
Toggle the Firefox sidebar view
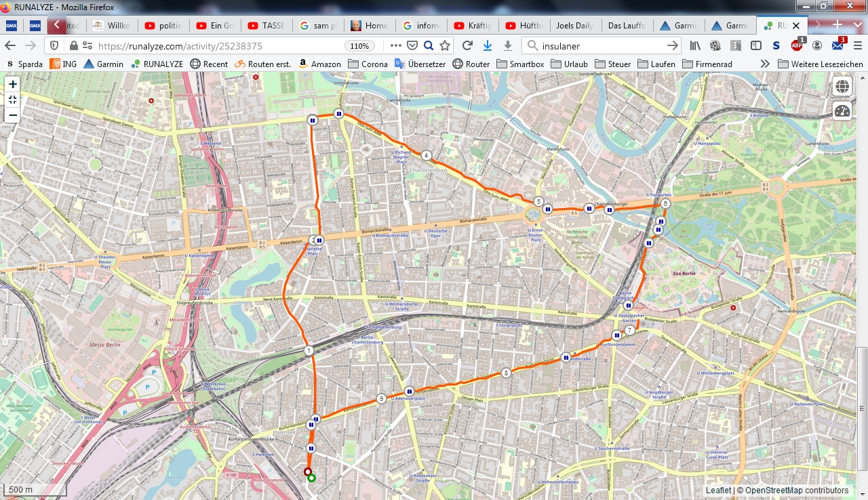click(755, 45)
